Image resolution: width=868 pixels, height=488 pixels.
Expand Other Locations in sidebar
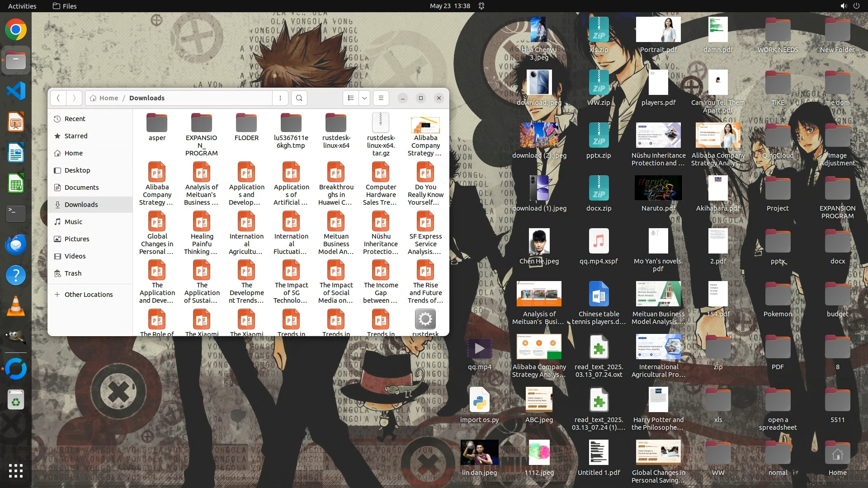click(88, 295)
